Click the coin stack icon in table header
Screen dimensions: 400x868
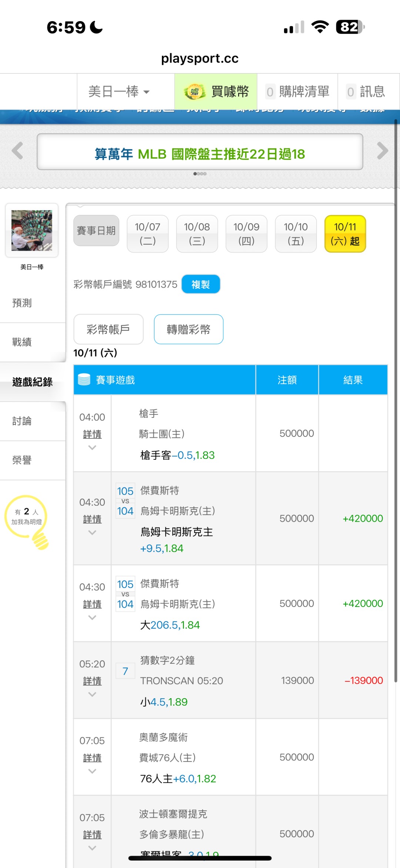[84, 380]
